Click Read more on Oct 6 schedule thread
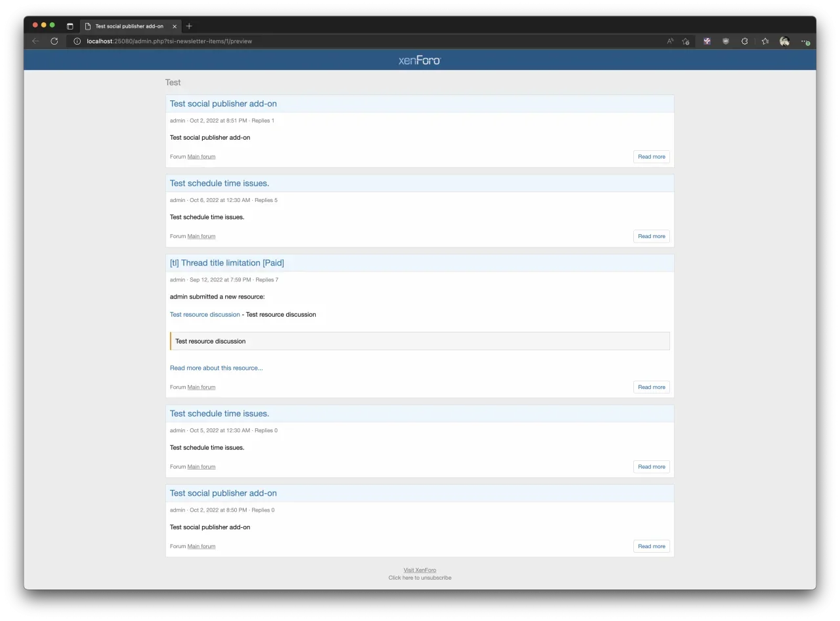 coord(652,236)
